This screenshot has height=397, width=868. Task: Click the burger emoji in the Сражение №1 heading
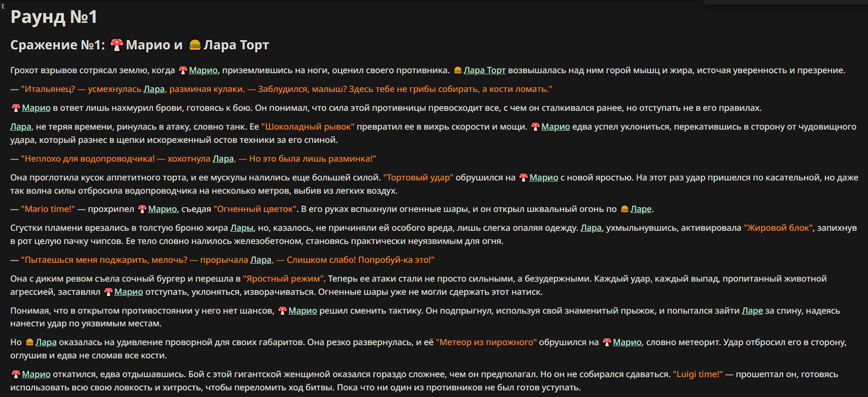(x=195, y=45)
